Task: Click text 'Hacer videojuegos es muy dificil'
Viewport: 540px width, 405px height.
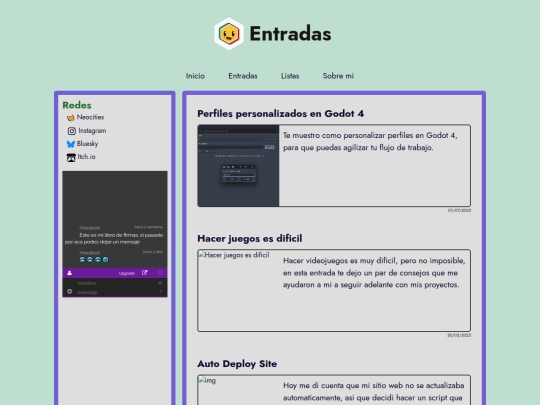Action: pos(340,261)
